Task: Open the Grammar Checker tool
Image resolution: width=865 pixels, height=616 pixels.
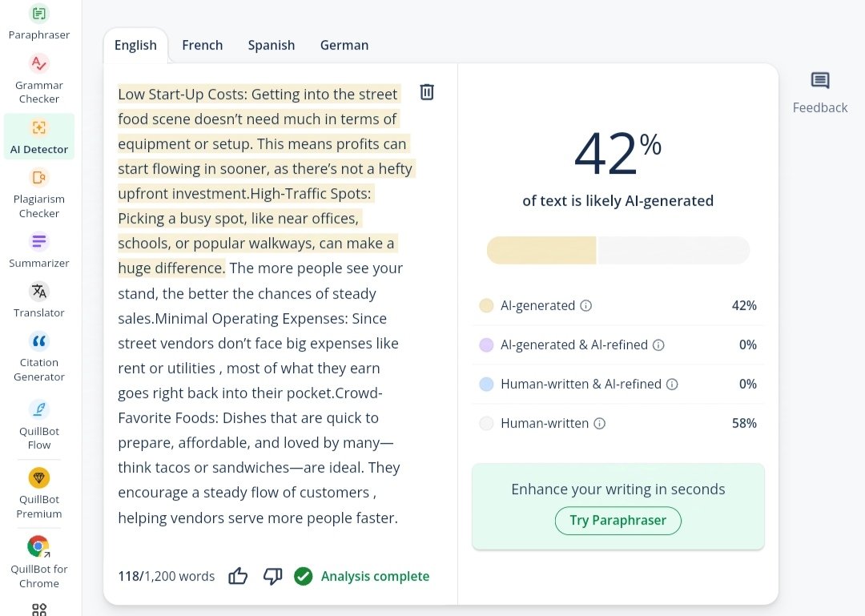Action: [x=38, y=79]
